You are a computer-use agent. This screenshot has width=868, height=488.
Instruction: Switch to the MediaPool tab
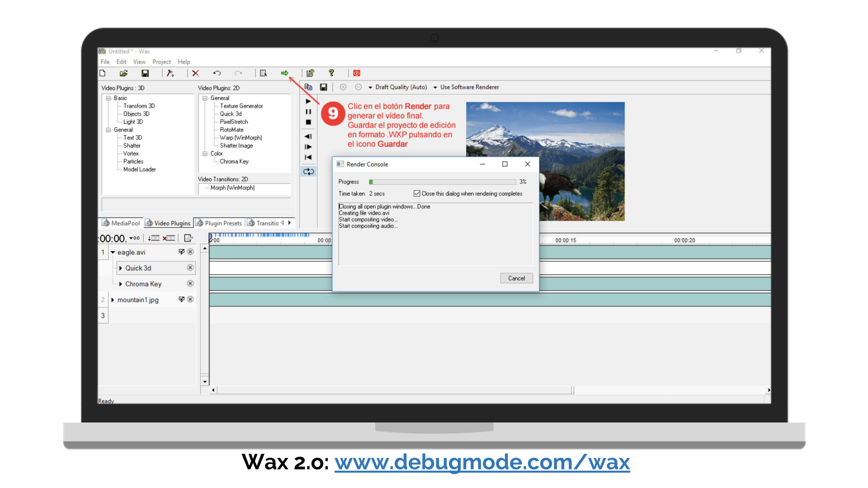[x=121, y=223]
